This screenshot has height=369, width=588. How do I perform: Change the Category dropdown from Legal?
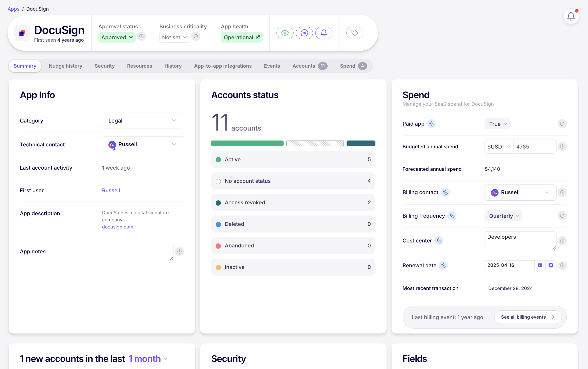(143, 120)
